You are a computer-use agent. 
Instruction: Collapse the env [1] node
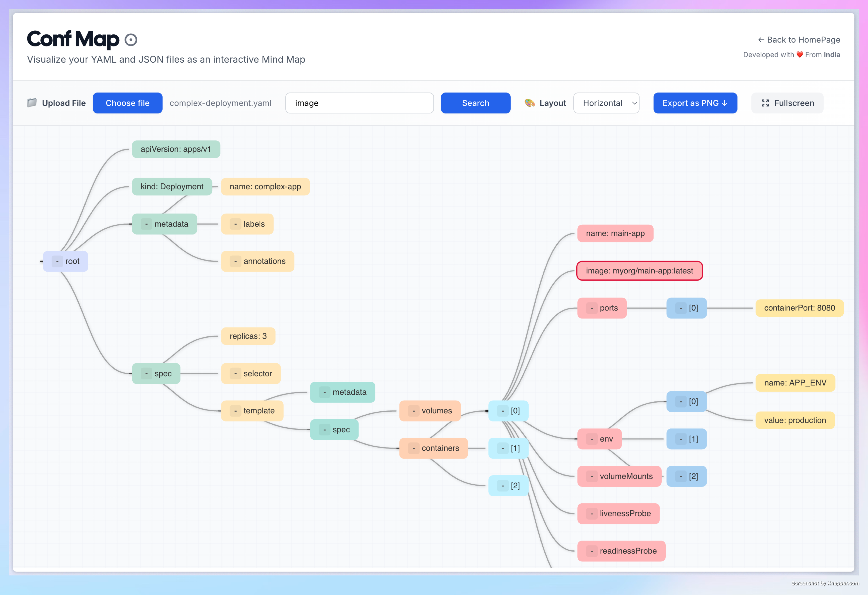[x=681, y=439]
